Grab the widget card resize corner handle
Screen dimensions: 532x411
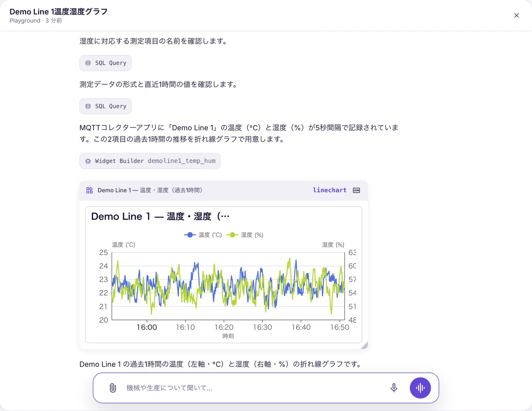tap(365, 346)
